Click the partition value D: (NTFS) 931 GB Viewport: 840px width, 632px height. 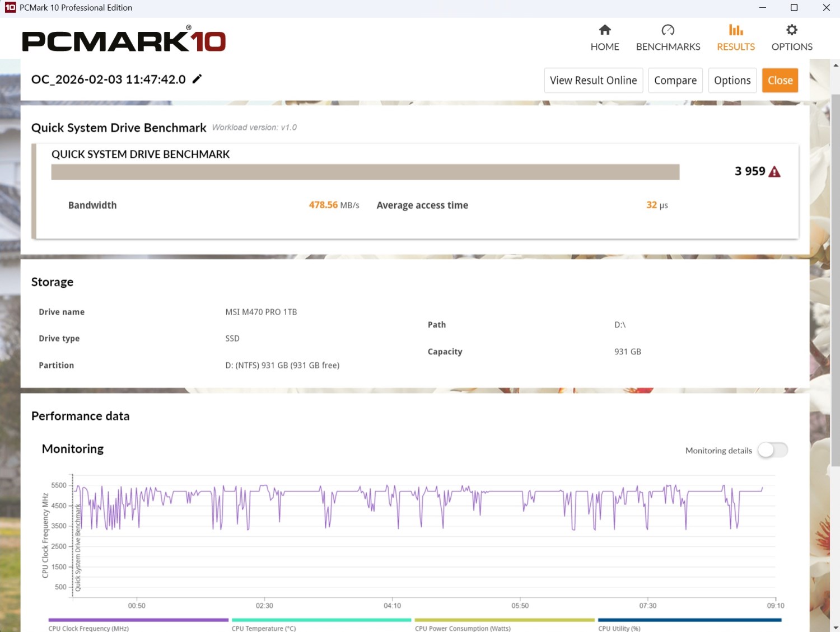coord(282,366)
